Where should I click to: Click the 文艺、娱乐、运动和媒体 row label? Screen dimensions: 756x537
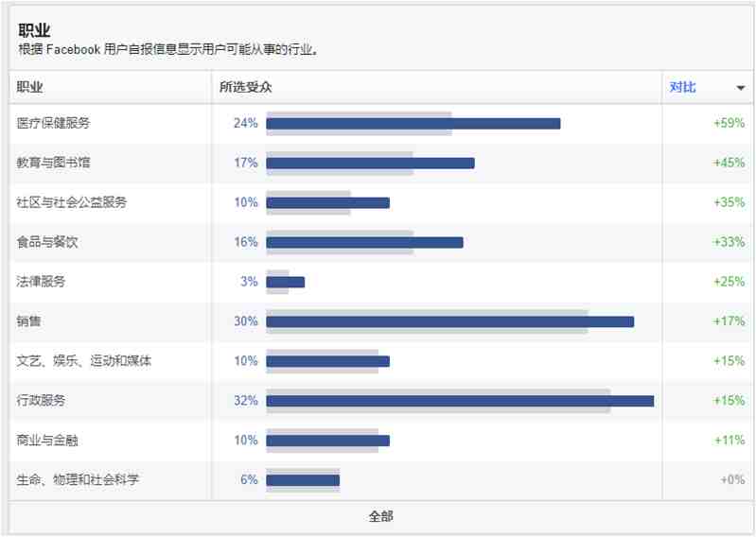(84, 361)
